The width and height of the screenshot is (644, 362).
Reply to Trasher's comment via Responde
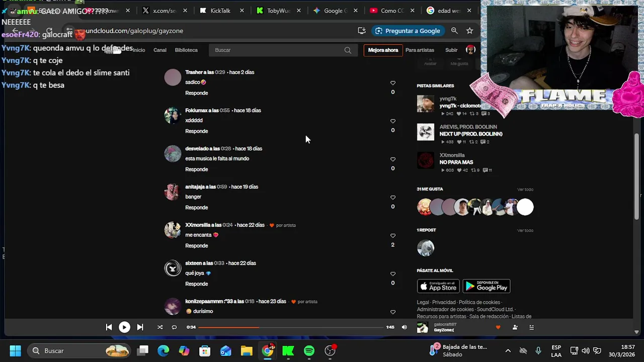196,93
